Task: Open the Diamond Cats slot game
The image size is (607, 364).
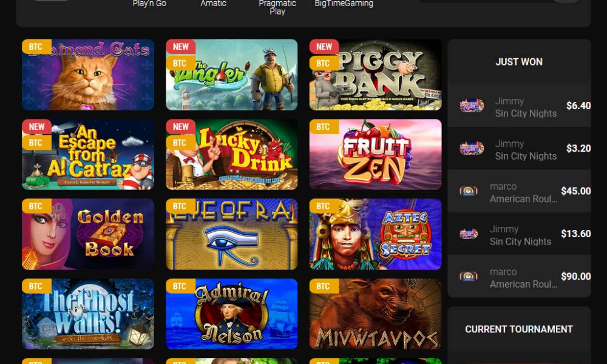Action: tap(88, 75)
